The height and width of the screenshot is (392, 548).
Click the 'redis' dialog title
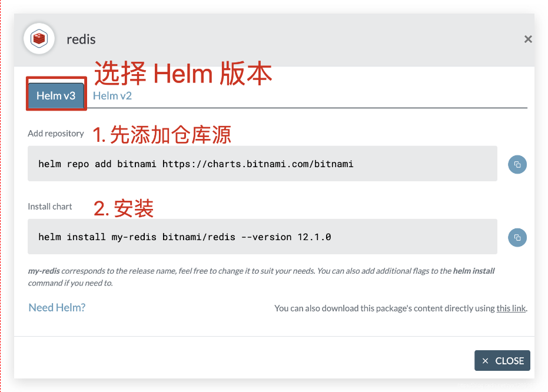tap(81, 39)
